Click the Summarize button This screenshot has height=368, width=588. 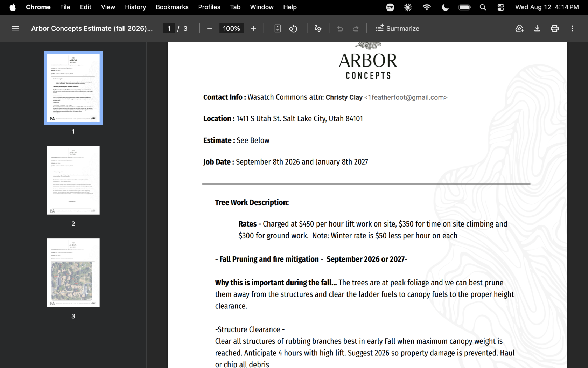[398, 28]
